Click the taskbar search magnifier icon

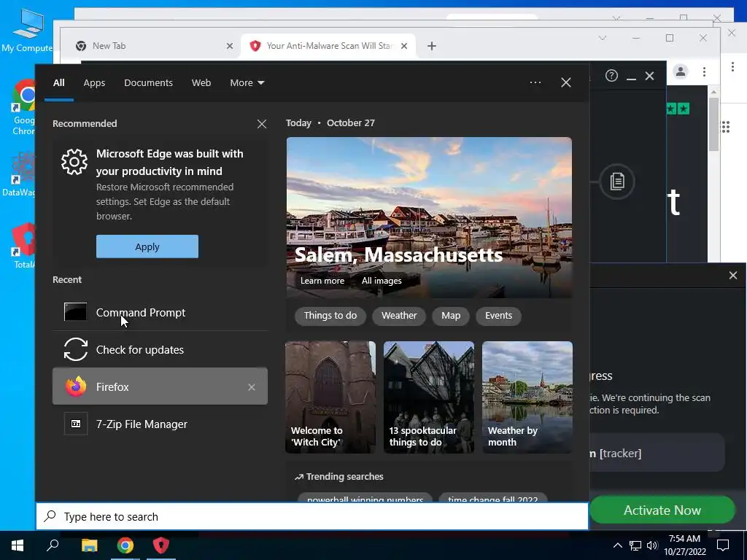[53, 545]
